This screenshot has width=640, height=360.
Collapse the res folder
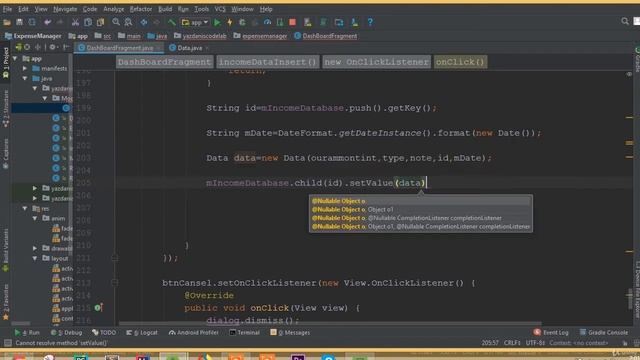25,209
